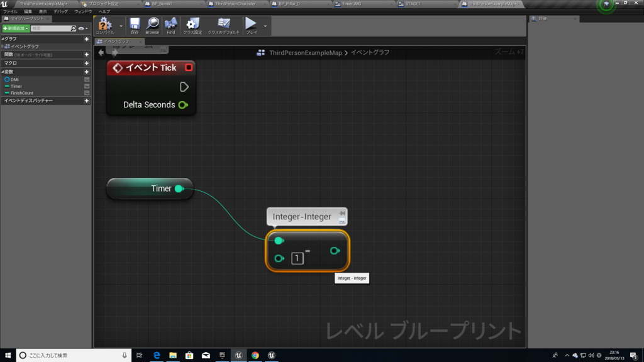This screenshot has height=362, width=644.
Task: Add an event dispatcher with plus icon
Action: coord(87,101)
